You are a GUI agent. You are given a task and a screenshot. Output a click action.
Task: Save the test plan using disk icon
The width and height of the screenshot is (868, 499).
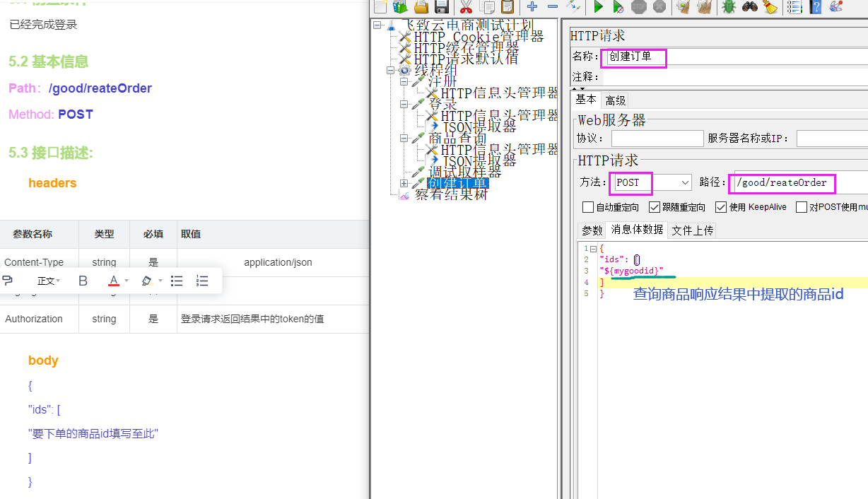pos(443,7)
